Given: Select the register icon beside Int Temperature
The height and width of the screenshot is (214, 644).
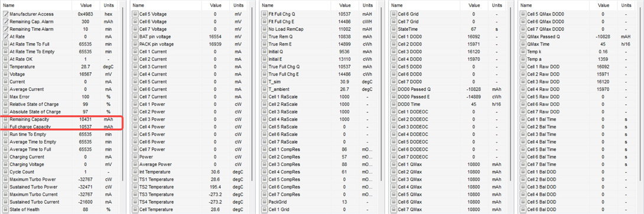Looking at the screenshot, I should pos(135,171).
